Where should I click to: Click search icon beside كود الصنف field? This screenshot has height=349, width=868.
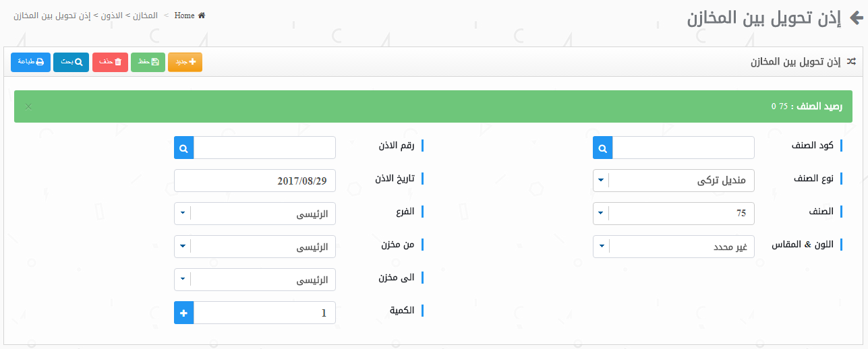603,148
